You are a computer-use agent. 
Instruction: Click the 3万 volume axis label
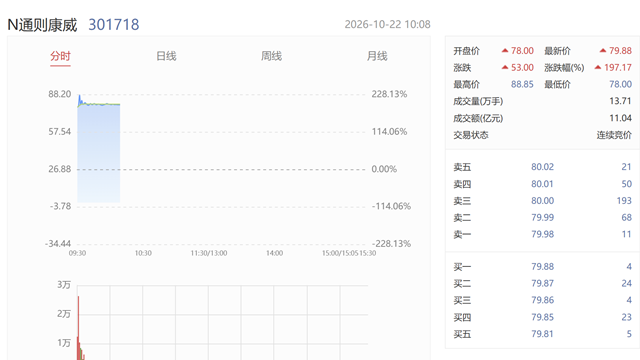(64, 284)
